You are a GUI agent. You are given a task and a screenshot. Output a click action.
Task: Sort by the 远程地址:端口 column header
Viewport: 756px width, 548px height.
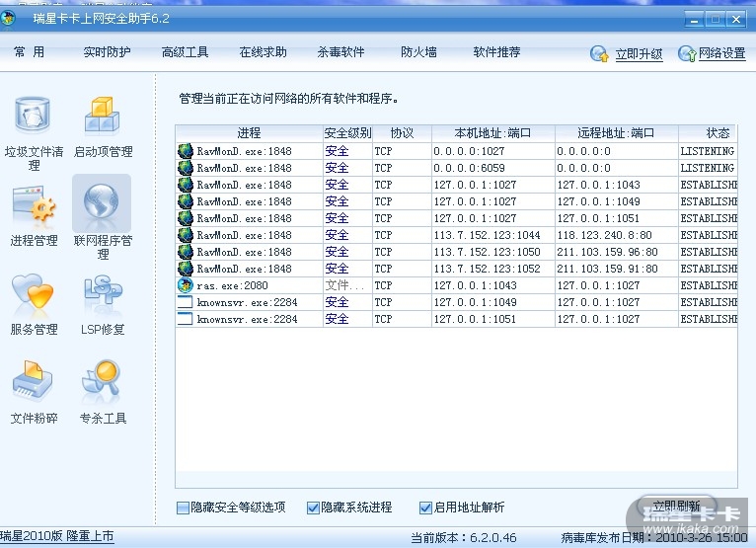pos(617,133)
